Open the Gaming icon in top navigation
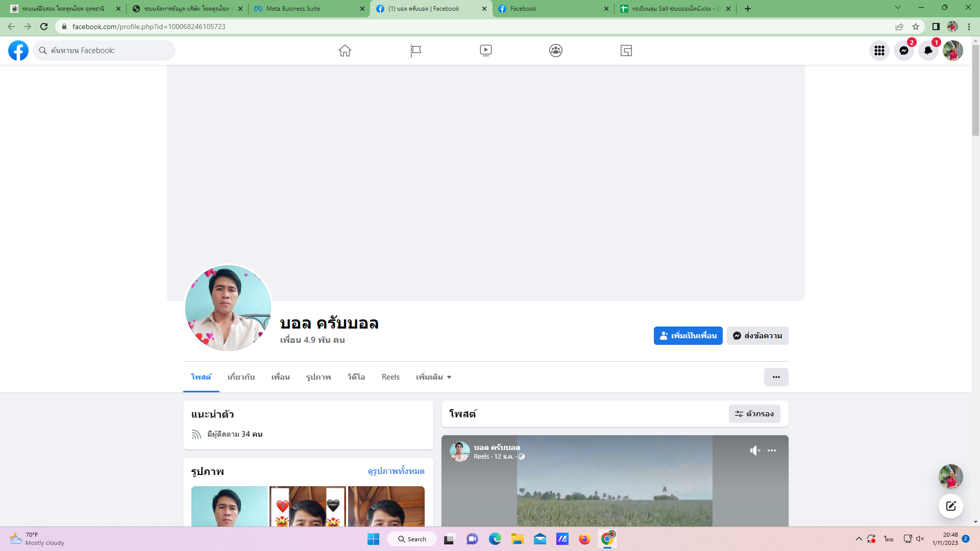The height and width of the screenshot is (551, 980). coord(626,51)
